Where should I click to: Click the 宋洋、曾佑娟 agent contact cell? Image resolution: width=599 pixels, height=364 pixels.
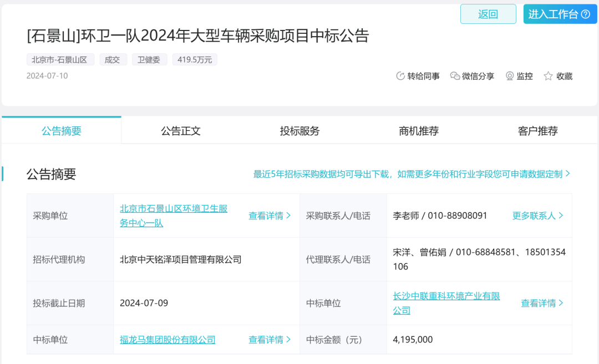pyautogui.click(x=479, y=259)
